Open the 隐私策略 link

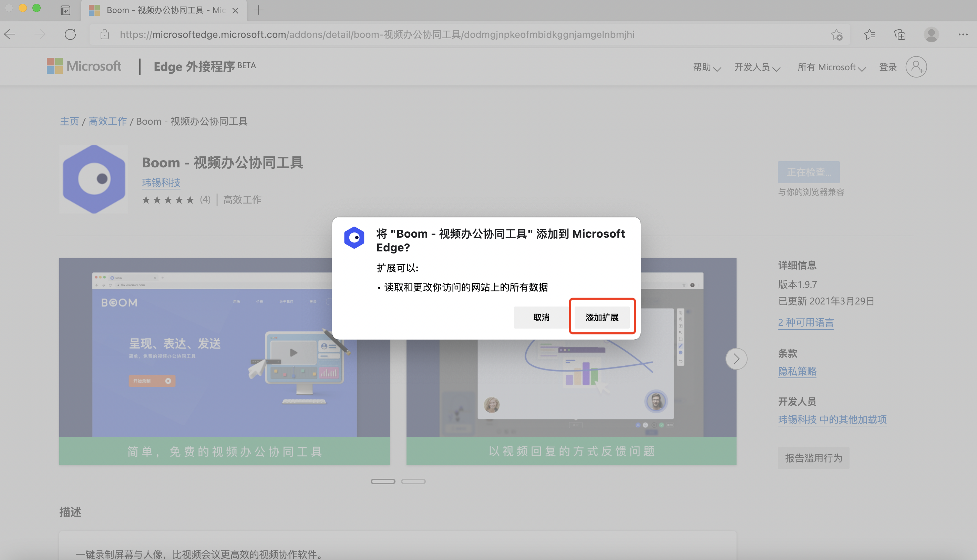(x=797, y=372)
